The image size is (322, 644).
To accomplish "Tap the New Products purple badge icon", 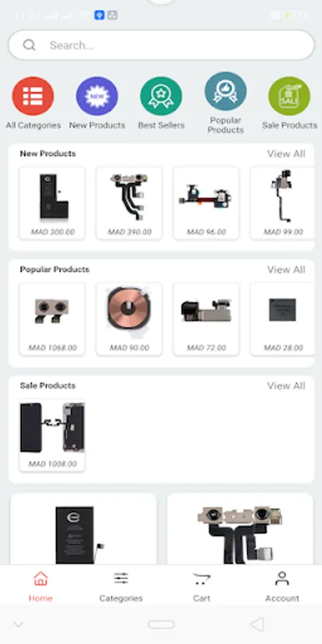I will coord(97,96).
